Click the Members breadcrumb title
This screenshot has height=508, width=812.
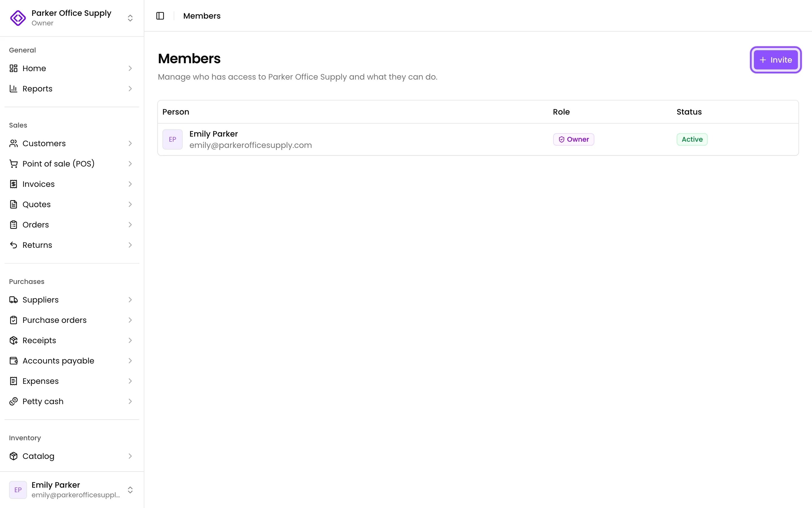pos(202,16)
